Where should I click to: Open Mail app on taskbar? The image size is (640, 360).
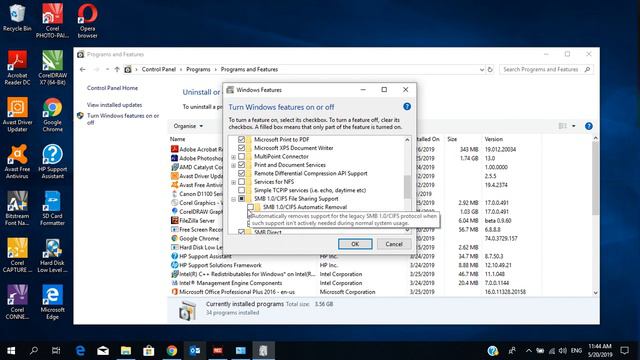pyautogui.click(x=103, y=351)
